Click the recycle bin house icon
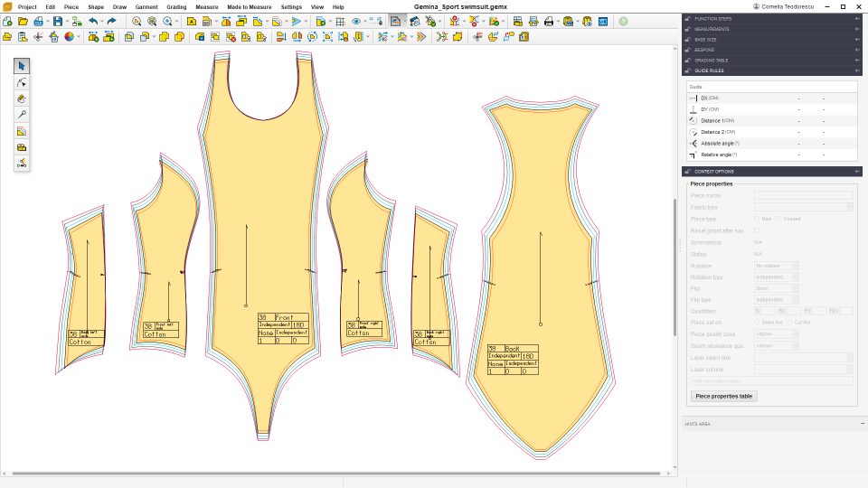This screenshot has height=488, width=868. [53, 37]
